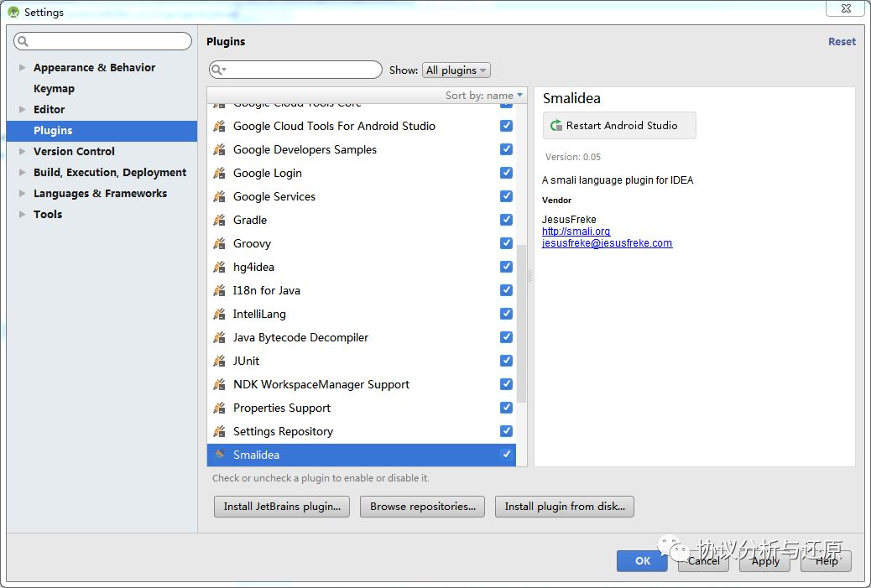
Task: Click the Gradle plugin icon
Action: [x=219, y=220]
